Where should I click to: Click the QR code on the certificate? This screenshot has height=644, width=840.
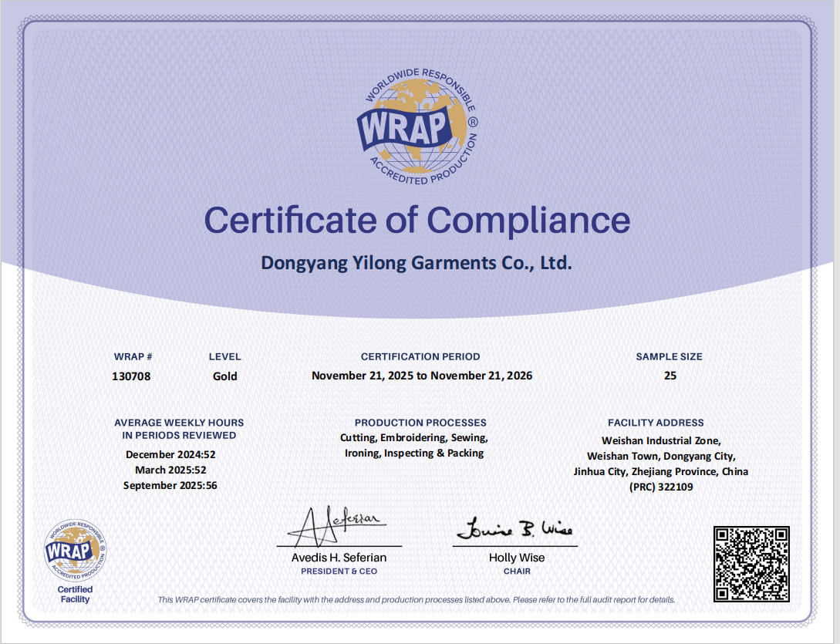click(x=751, y=564)
